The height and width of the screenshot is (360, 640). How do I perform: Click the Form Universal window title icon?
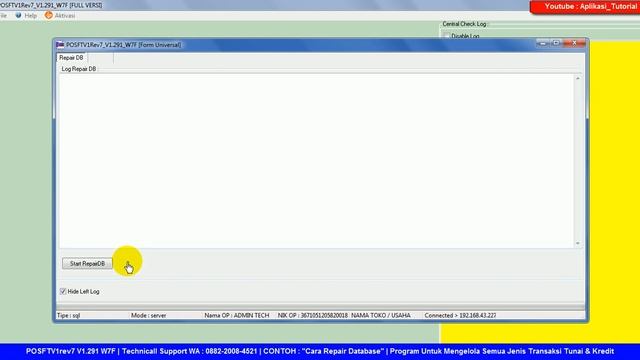[x=60, y=44]
